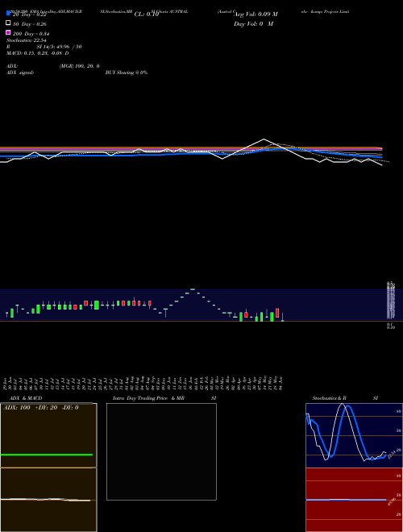The width and height of the screenshot is (403, 532).
Task: Click the white stochastic peak in Stochastics panel
Action: [342, 405]
